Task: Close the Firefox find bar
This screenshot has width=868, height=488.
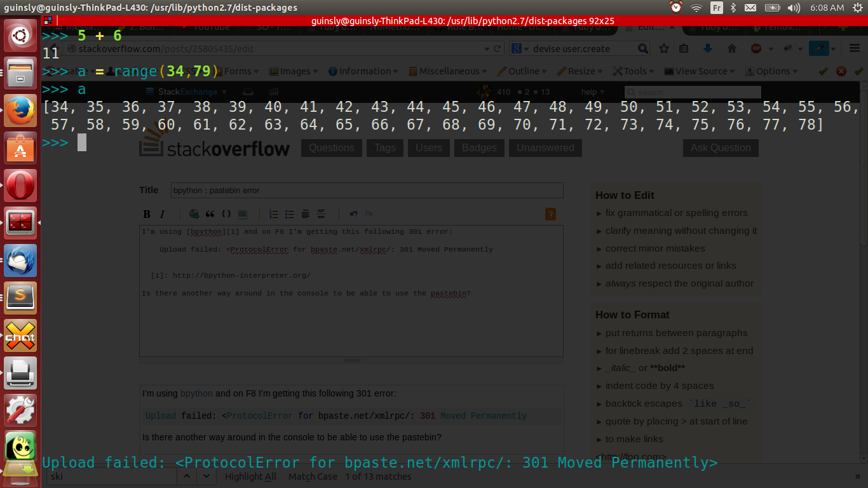Action: [859, 477]
